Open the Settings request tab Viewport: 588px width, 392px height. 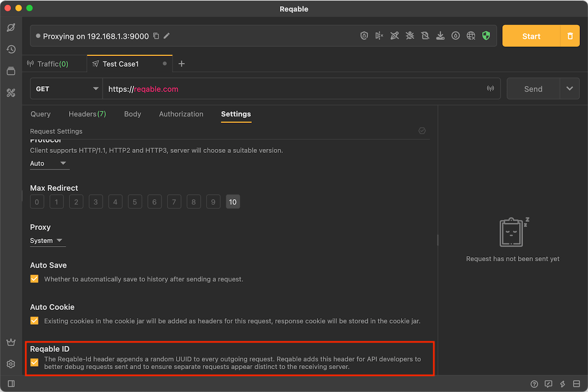[236, 114]
